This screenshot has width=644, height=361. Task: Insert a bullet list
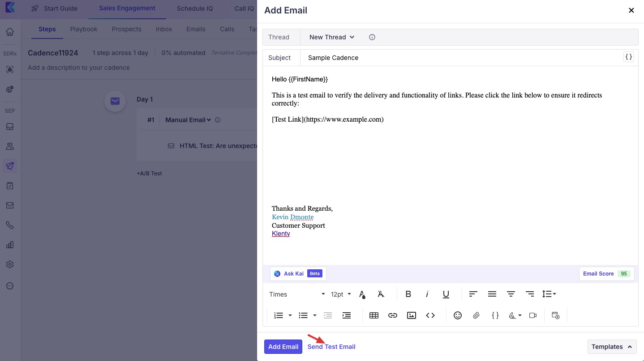coord(303,315)
